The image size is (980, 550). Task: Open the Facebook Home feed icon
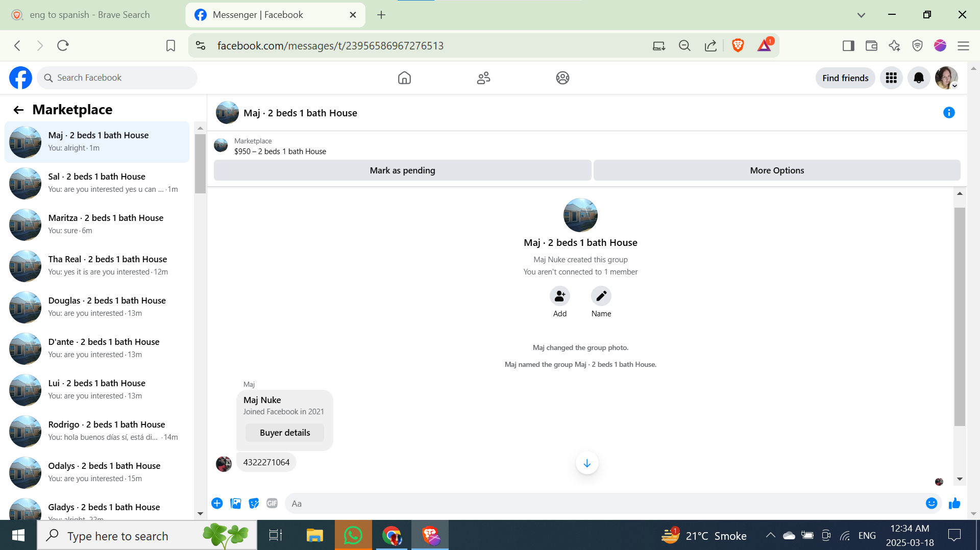point(404,78)
